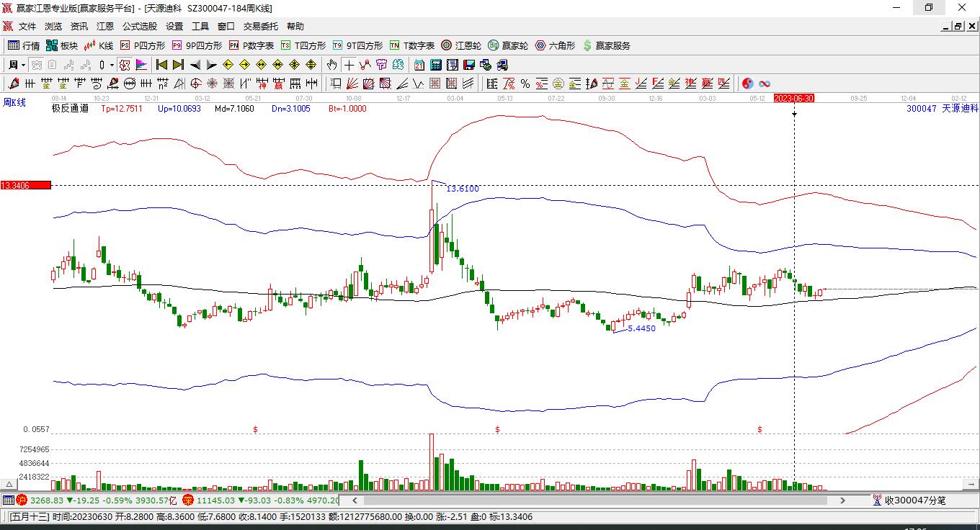This screenshot has height=530, width=980.
Task: Open the 江恩 menu
Action: [105, 27]
